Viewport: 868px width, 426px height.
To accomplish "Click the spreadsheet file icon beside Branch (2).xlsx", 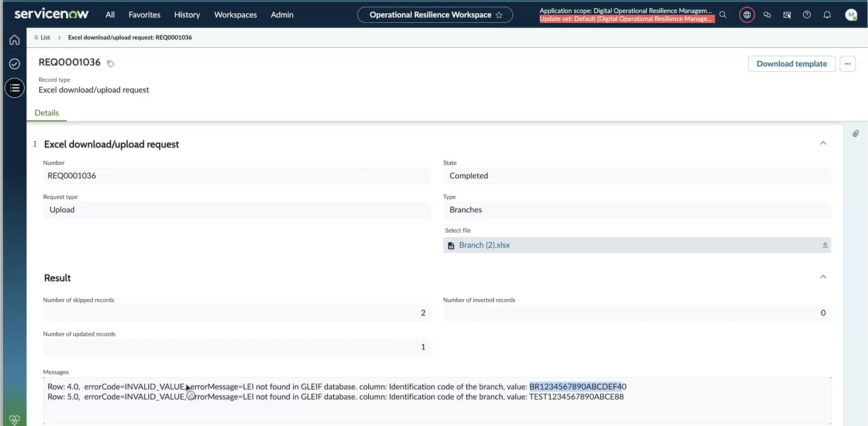I will coord(451,245).
